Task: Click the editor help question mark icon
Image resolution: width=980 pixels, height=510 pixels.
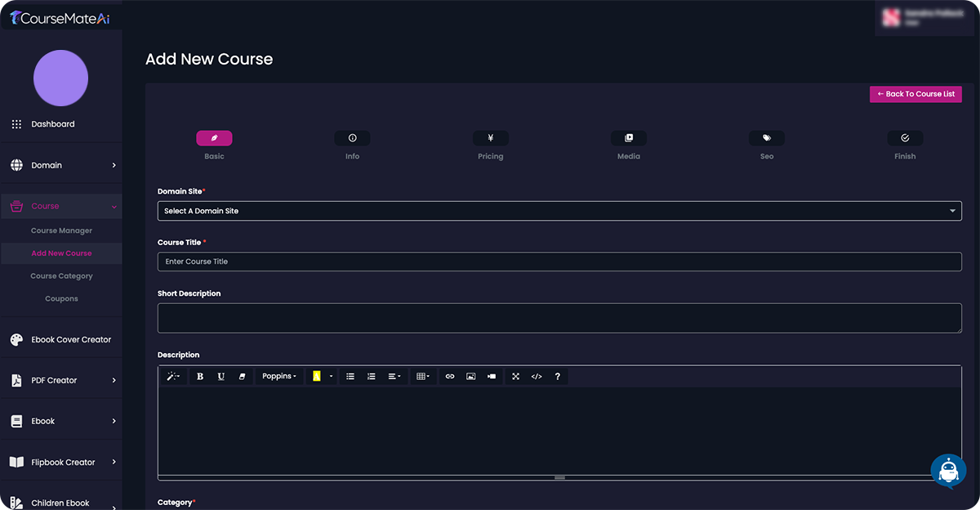Action: coord(557,376)
